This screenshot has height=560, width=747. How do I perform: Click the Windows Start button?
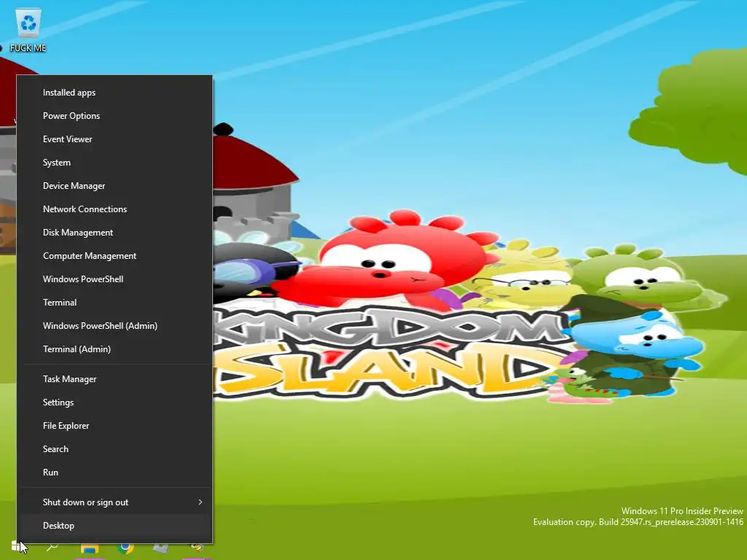(x=16, y=546)
